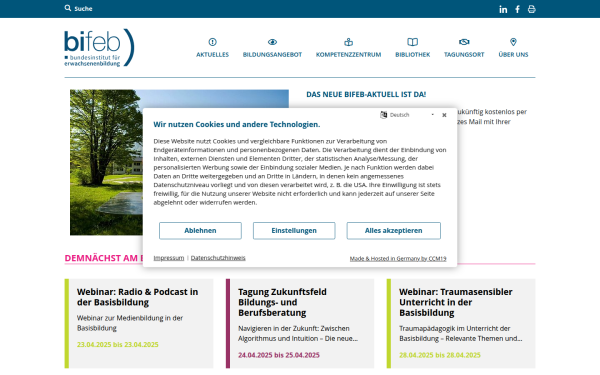Open the TAGUNGSORT menu label
The height and width of the screenshot is (375, 600).
[464, 55]
